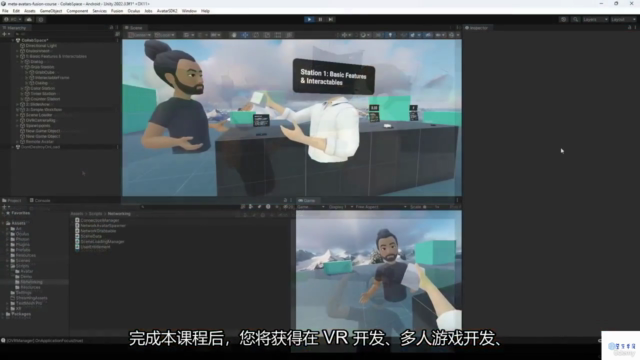Open the AvatarSDK2 menu
640x360 pixels.
tap(167, 11)
